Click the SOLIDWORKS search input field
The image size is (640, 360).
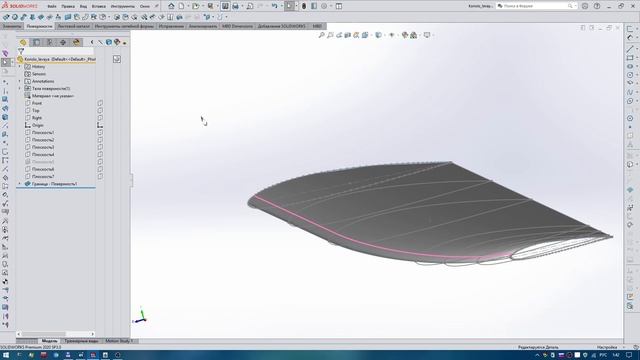coord(535,6)
